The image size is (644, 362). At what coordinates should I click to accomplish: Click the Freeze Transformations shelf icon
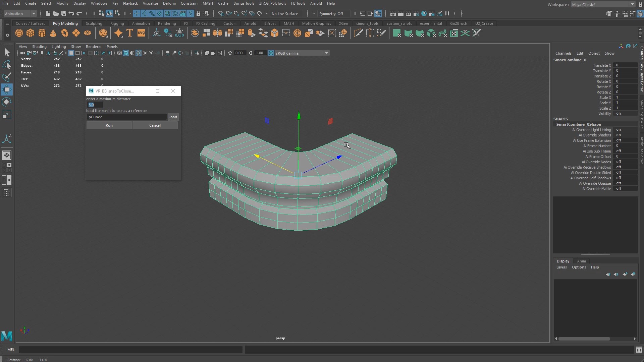(179, 33)
